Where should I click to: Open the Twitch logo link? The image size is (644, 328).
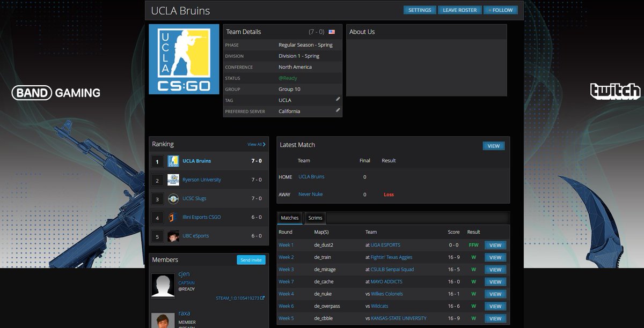(x=615, y=91)
